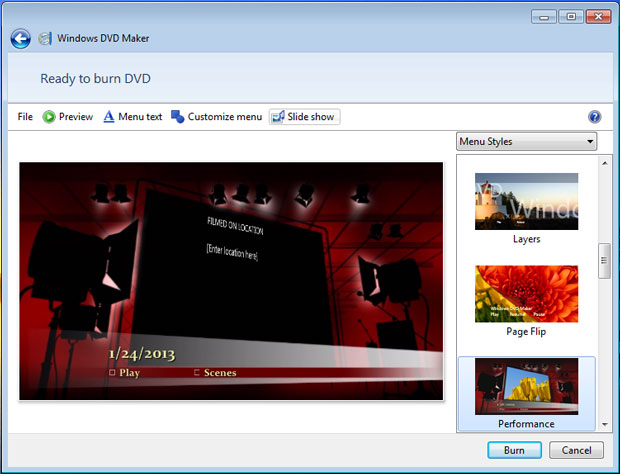Click the Burn button

click(x=514, y=450)
